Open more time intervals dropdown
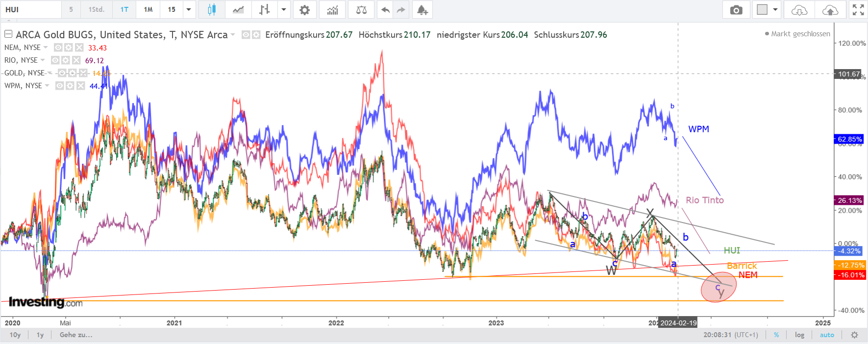This screenshot has height=344, width=868. point(189,10)
